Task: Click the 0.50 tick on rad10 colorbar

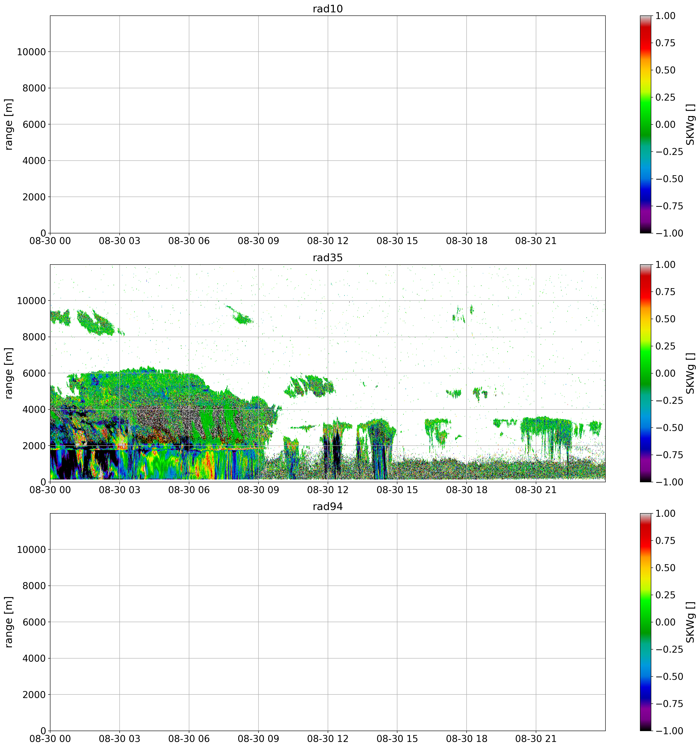Action: (x=665, y=70)
